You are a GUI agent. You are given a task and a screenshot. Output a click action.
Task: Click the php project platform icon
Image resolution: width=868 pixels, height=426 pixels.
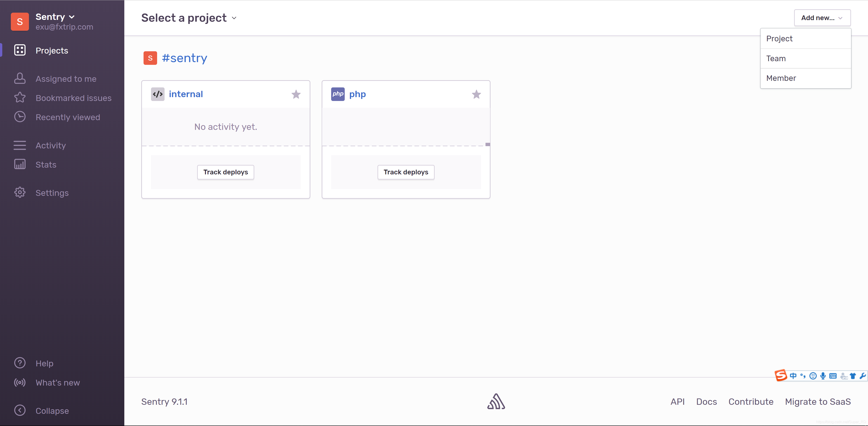338,94
